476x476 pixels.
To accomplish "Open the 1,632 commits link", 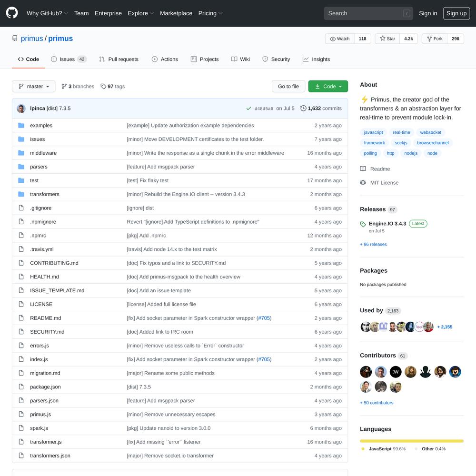I will coord(321,109).
